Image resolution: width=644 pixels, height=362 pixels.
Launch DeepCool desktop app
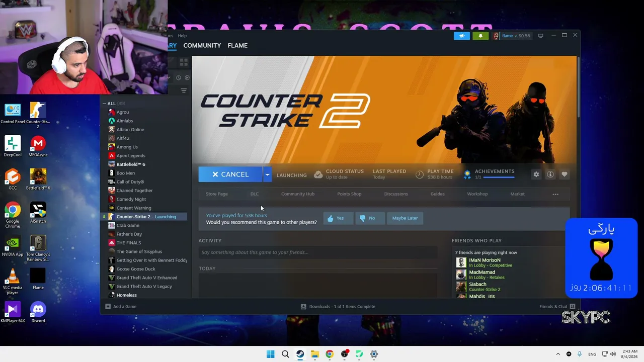(13, 146)
